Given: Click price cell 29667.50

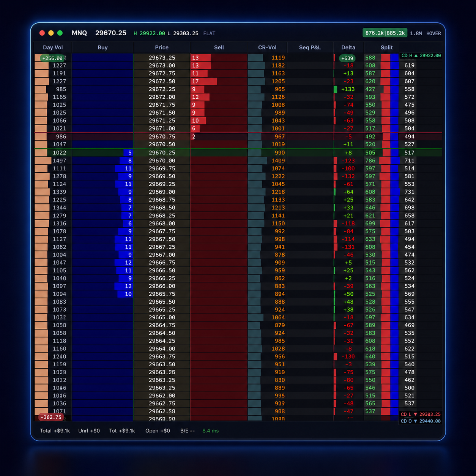Looking at the screenshot, I should pos(162,239).
